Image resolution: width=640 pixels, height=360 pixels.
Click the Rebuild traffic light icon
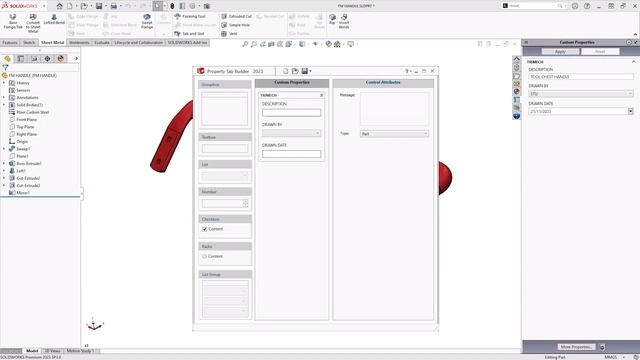pyautogui.click(x=172, y=6)
